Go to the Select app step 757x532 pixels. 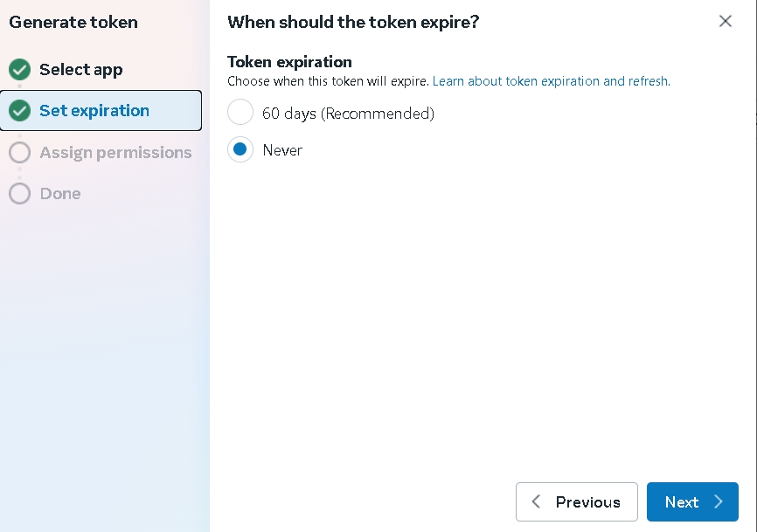[x=80, y=70]
